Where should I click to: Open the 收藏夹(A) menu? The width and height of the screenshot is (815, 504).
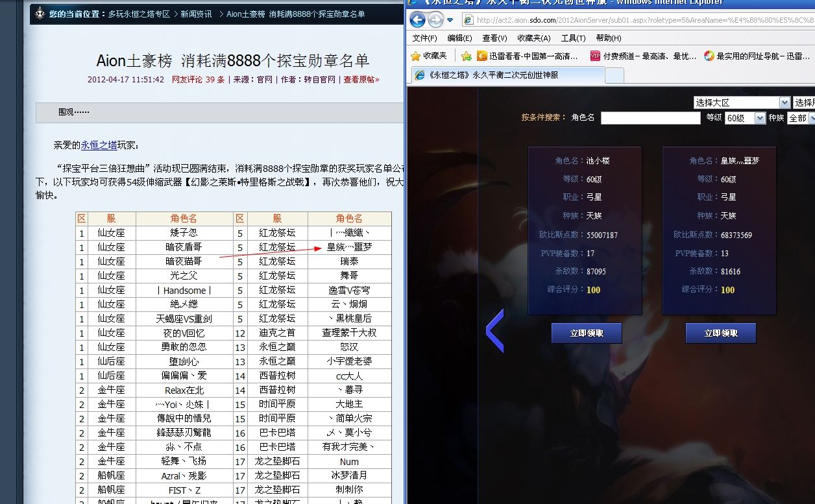click(533, 38)
